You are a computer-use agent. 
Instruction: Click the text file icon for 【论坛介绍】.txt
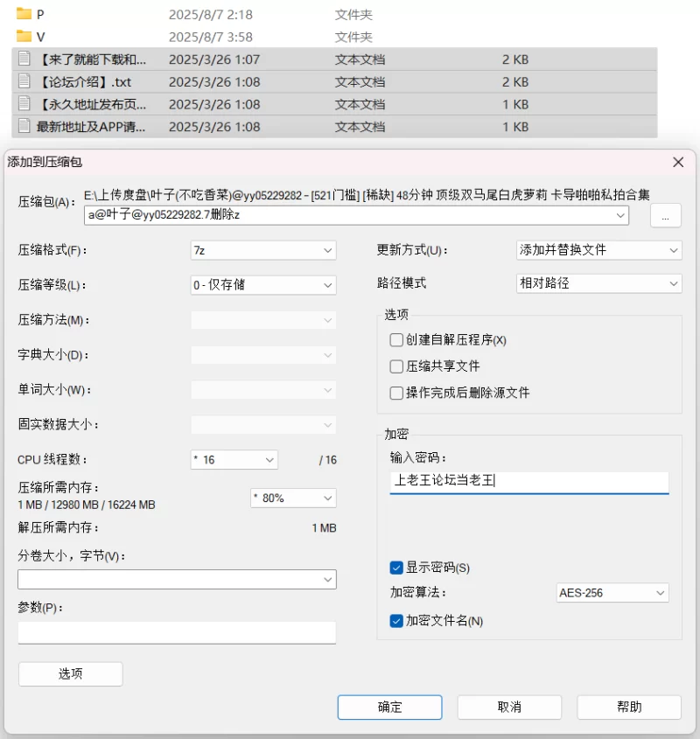point(24,81)
